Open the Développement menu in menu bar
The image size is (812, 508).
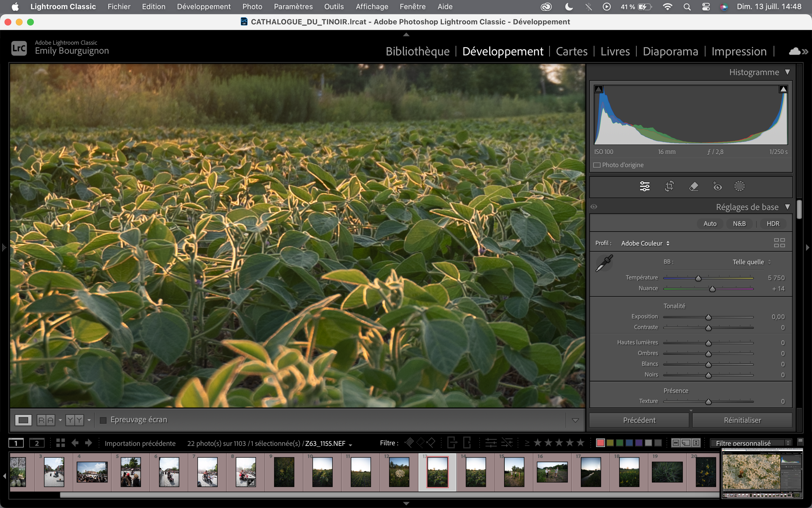point(203,7)
